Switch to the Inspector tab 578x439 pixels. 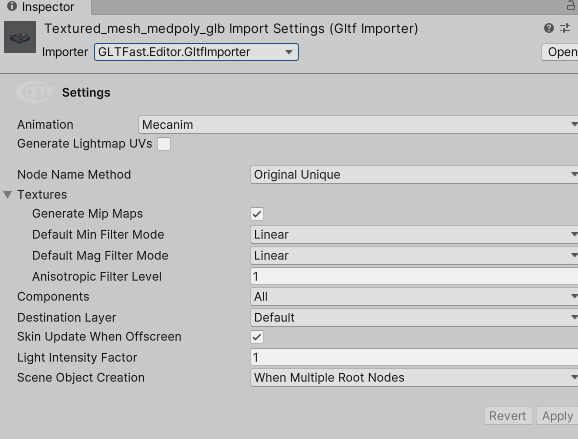click(x=45, y=7)
